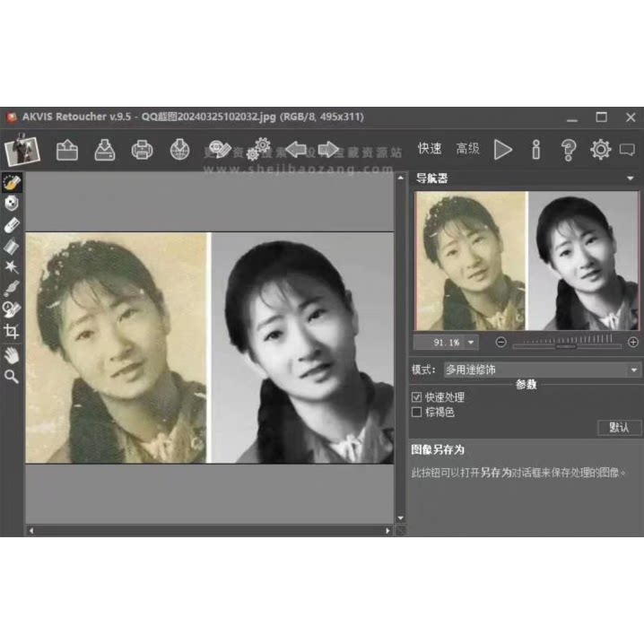Click the AKVIS Retoucher home logo icon

[x=22, y=150]
